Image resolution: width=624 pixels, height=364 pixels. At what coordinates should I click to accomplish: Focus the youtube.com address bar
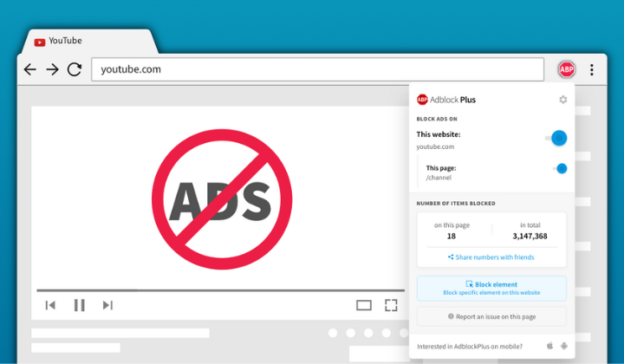click(317, 69)
